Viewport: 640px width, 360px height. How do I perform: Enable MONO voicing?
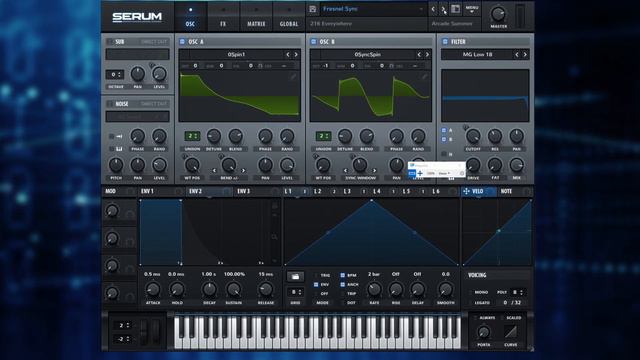tap(471, 292)
